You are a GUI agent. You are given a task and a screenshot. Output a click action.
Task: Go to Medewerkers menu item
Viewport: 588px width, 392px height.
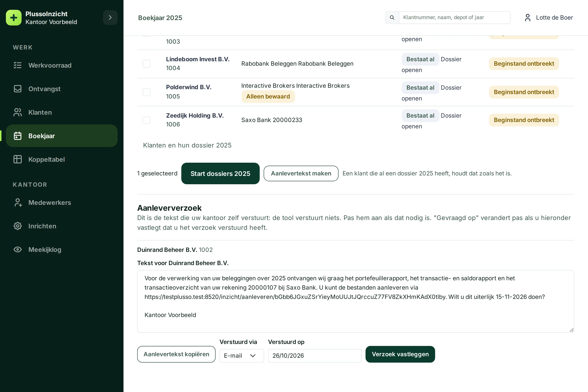pyautogui.click(x=61, y=203)
